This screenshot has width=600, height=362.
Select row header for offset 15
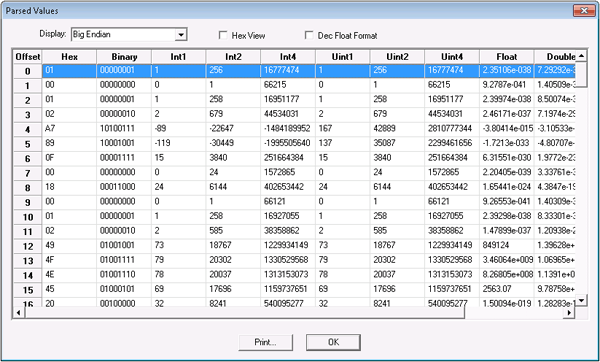pos(28,290)
